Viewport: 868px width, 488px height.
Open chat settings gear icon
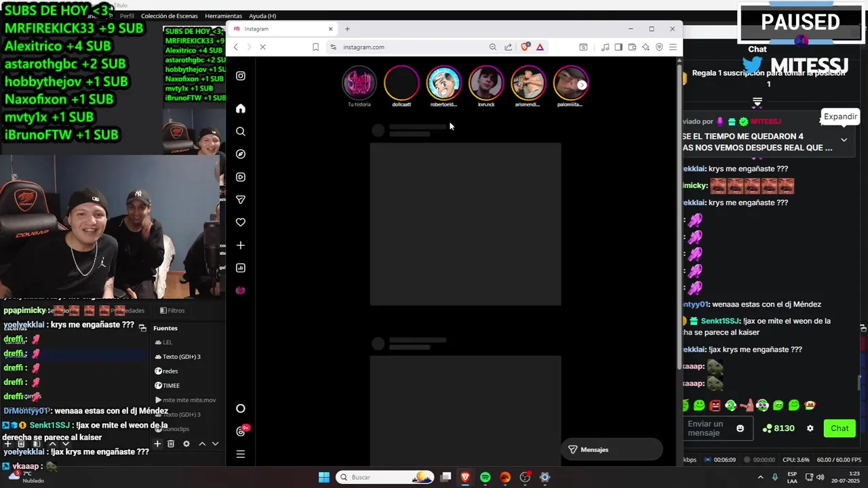(810, 428)
